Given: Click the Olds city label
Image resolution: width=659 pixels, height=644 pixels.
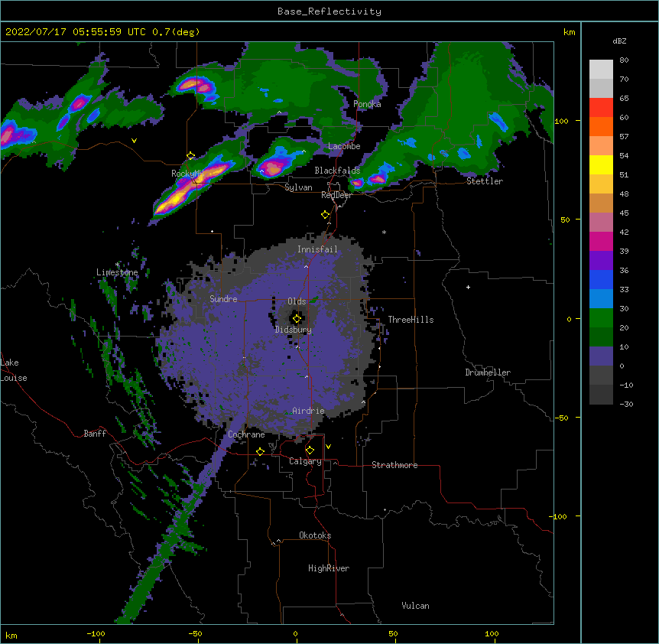Looking at the screenshot, I should click(297, 301).
